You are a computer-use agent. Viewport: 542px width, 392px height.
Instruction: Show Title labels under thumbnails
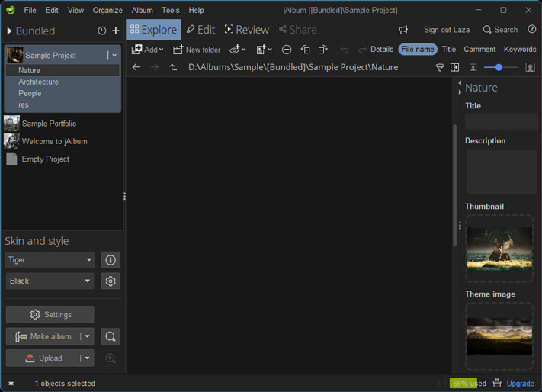pyautogui.click(x=449, y=50)
